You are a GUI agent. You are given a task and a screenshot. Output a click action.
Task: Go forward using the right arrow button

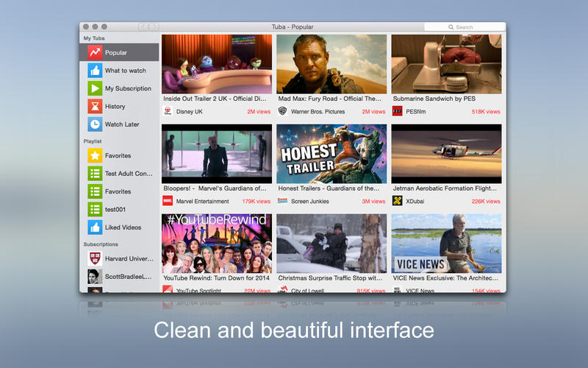(x=154, y=27)
